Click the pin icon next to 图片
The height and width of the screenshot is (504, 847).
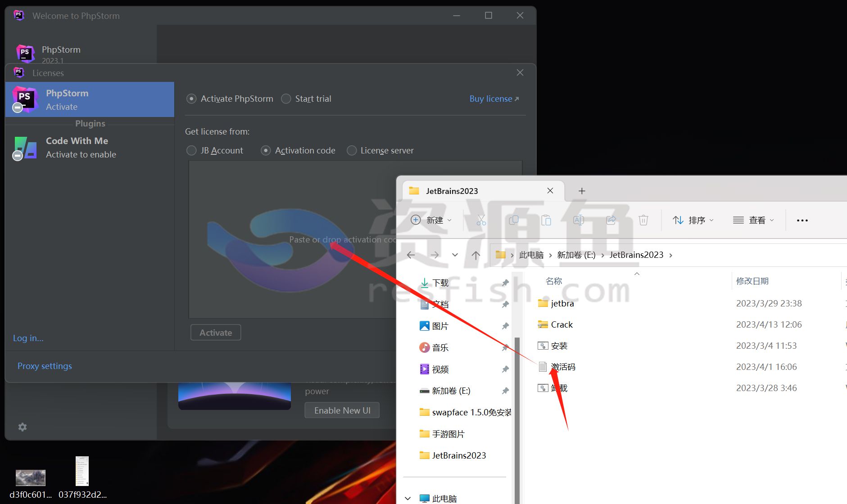click(x=505, y=326)
